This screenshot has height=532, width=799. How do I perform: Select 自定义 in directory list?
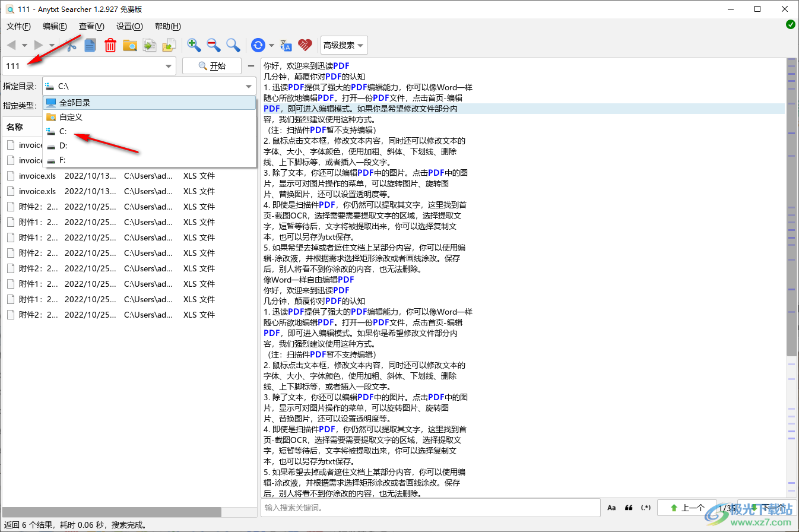click(150, 117)
